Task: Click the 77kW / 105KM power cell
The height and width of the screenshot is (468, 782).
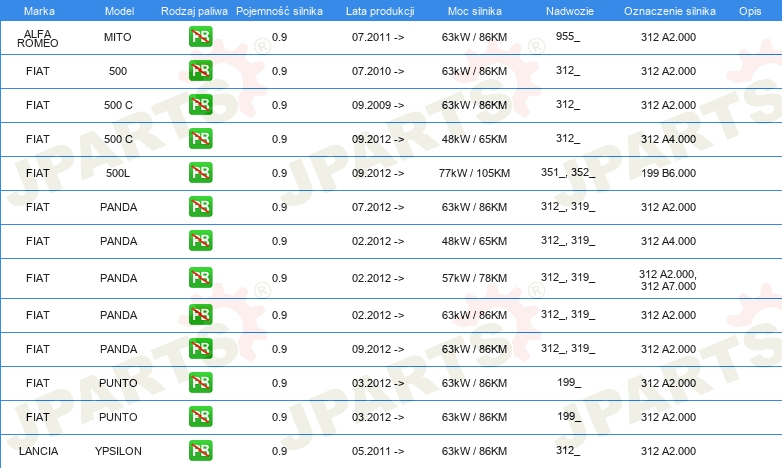Action: 474,173
